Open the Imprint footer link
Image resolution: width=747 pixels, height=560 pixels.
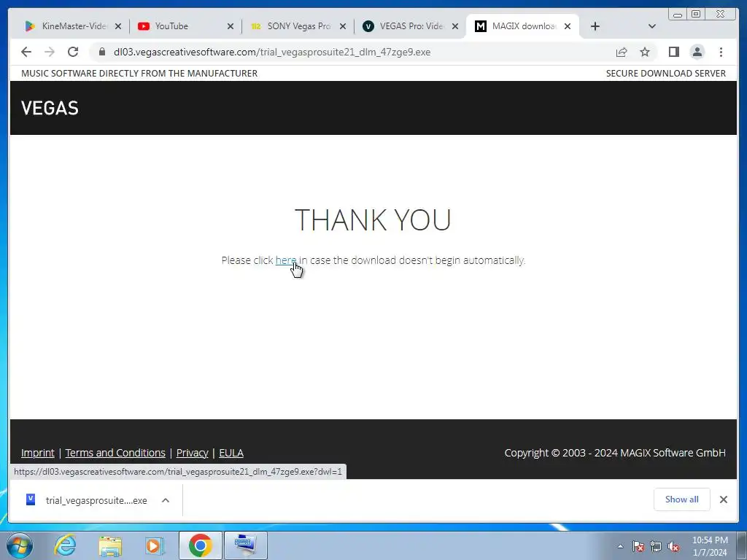tap(38, 453)
